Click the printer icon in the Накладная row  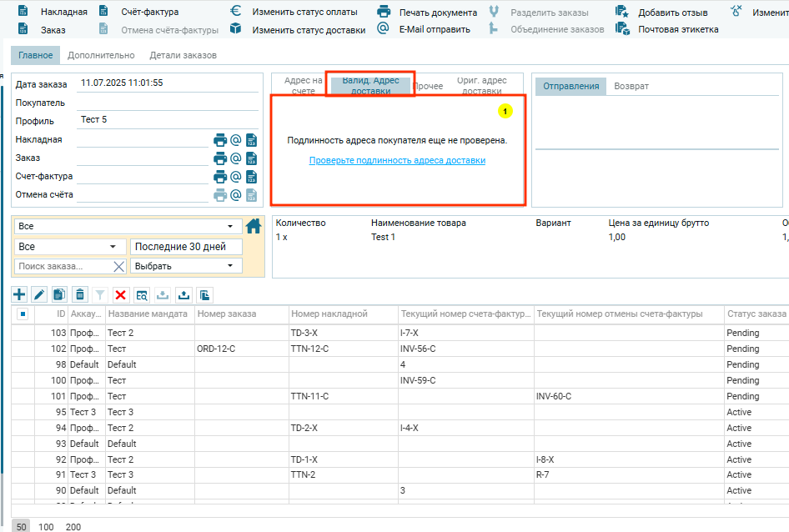click(220, 140)
